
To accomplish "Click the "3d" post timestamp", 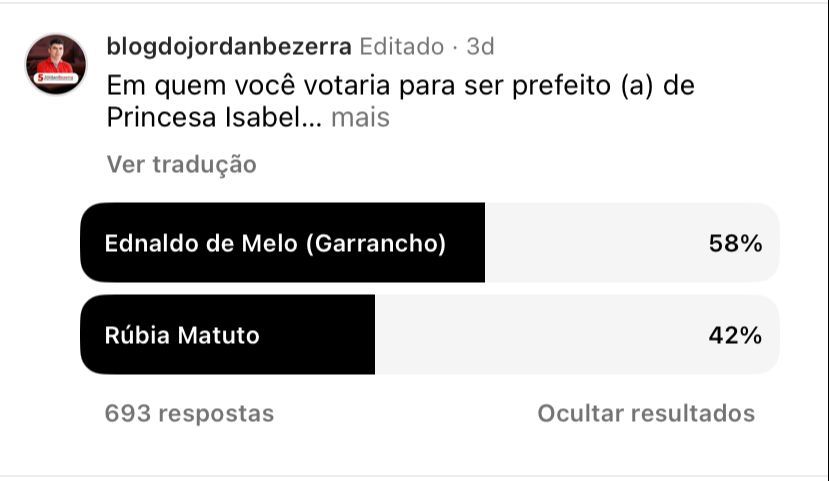I will (x=480, y=46).
